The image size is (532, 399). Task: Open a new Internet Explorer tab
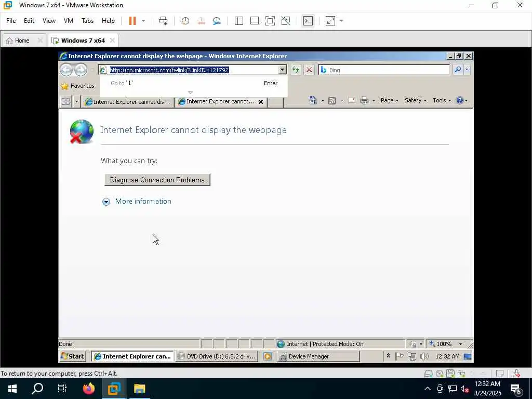click(276, 102)
